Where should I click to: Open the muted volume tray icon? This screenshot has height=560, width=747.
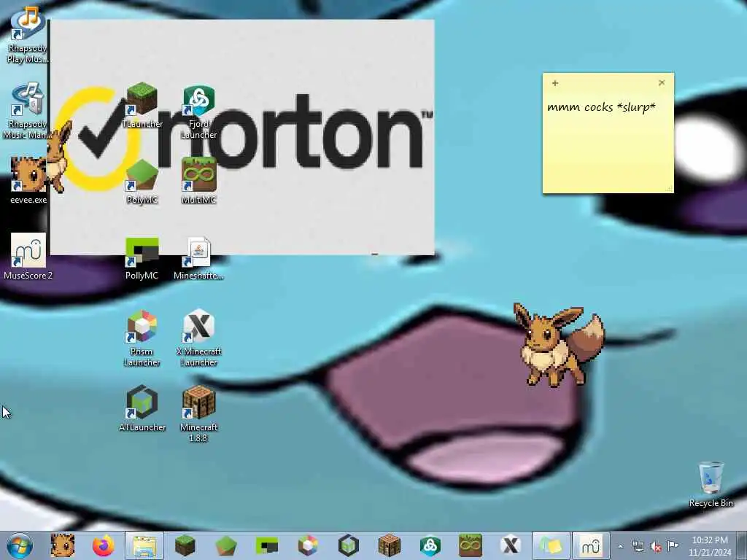656,547
